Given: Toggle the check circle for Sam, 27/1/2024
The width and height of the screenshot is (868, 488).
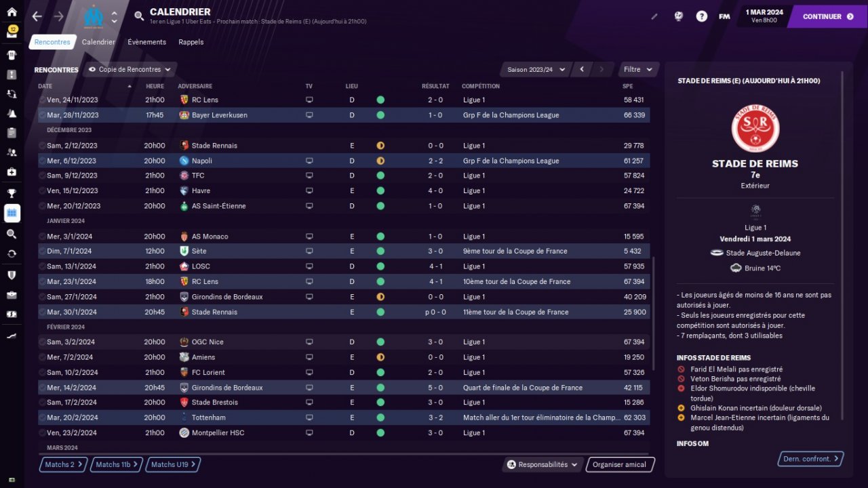Looking at the screenshot, I should coord(42,297).
